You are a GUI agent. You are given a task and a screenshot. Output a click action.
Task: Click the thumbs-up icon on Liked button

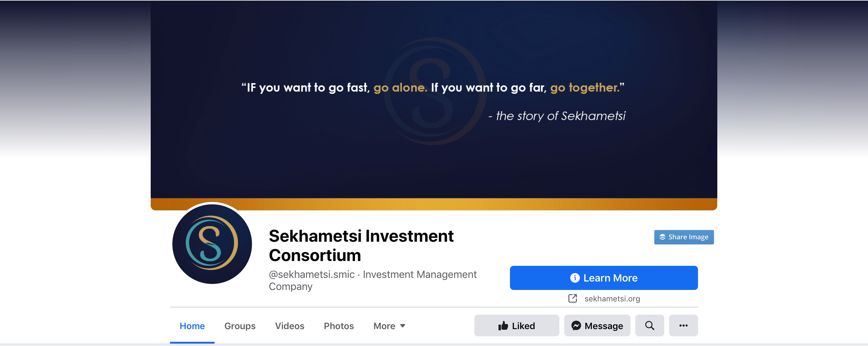[503, 326]
